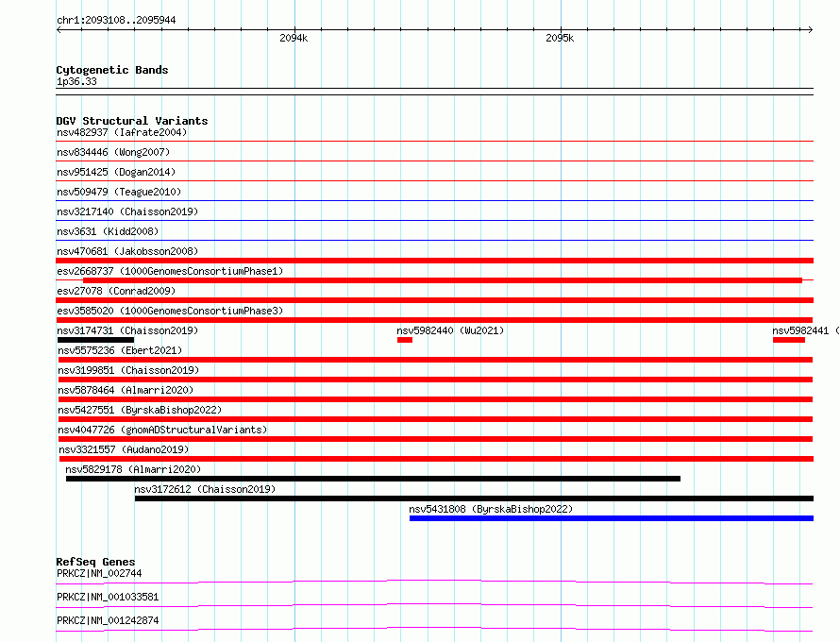Open nsv3321557 (Audano2019) label
The width and height of the screenshot is (840, 642).
click(124, 449)
